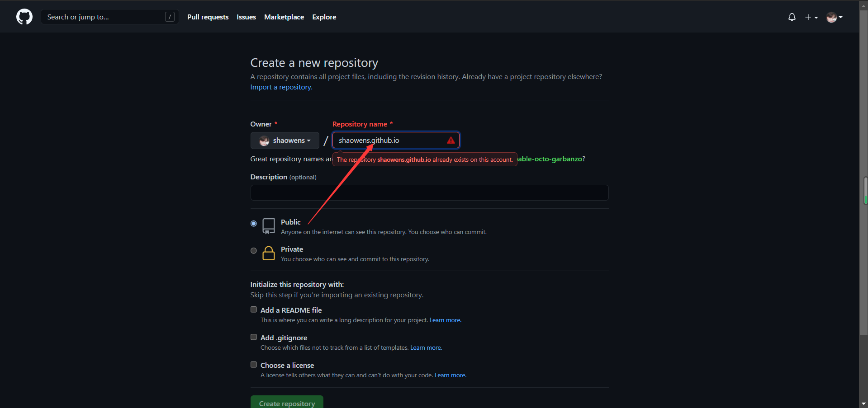Expand the plus create-new menu

(x=811, y=17)
